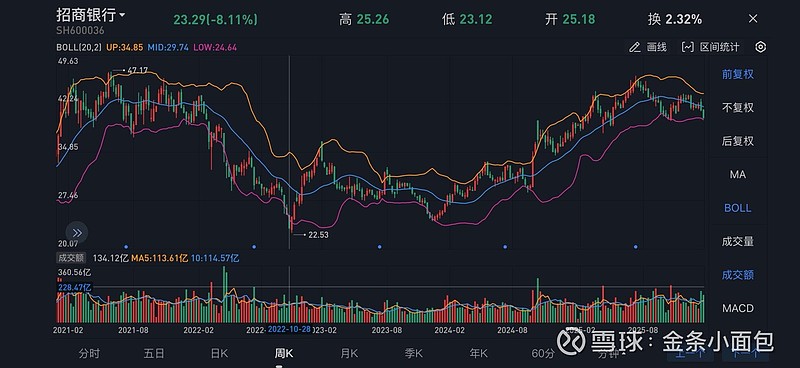Select 不复权 price adjustment
The image size is (800, 368).
(x=737, y=108)
